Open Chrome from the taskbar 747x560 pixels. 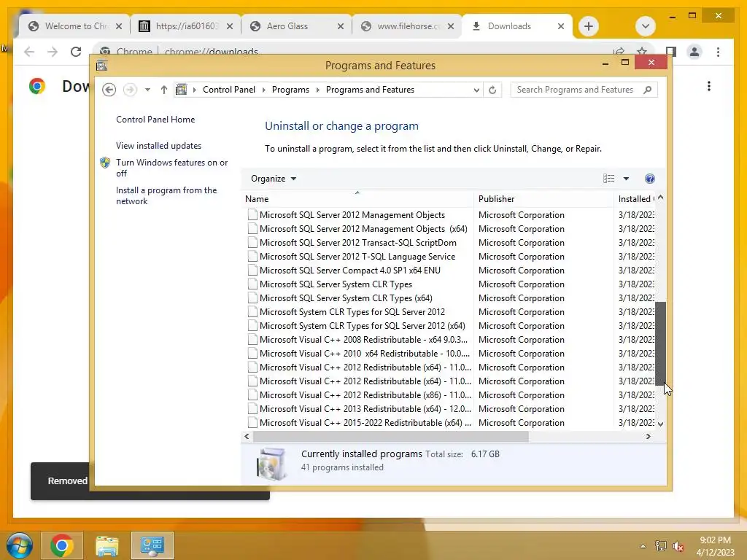(62, 545)
